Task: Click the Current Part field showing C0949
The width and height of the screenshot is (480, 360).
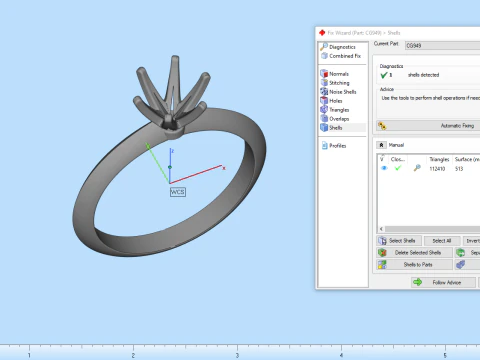Action: [x=442, y=46]
